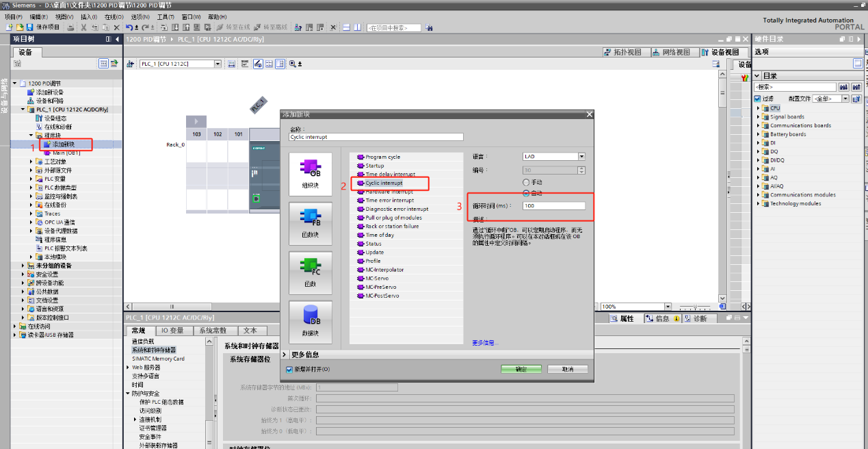Image resolution: width=868 pixels, height=449 pixels.
Task: Save the project with 保存项目
Action: pyautogui.click(x=43, y=27)
